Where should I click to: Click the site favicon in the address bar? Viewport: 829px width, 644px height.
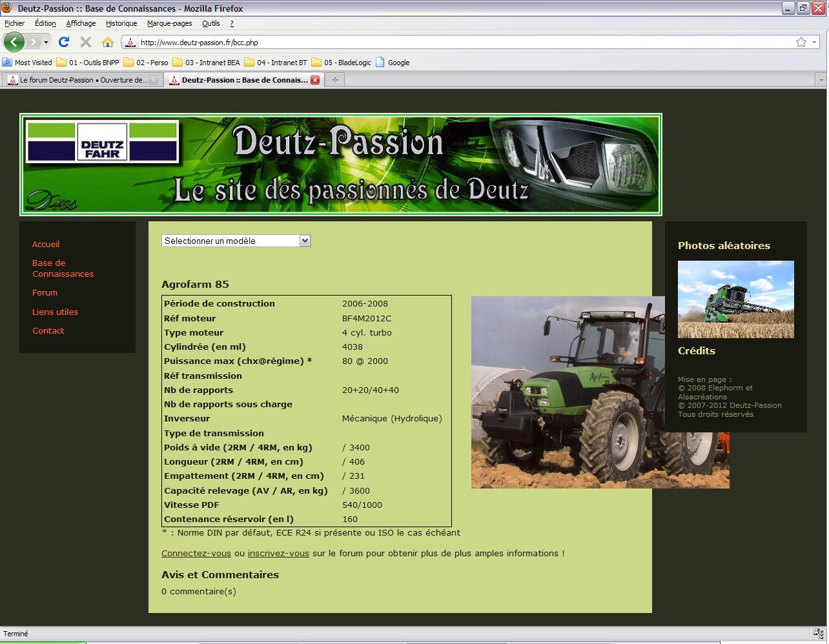[130, 43]
